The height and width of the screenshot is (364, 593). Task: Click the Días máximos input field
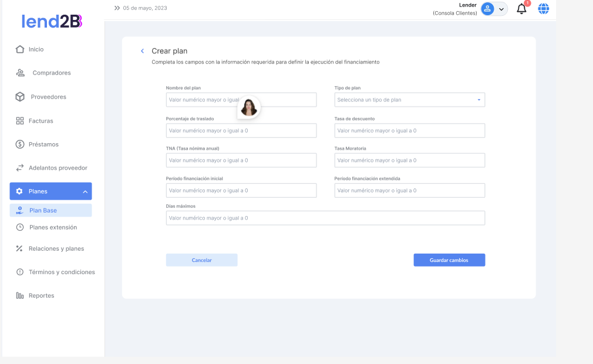coord(325,218)
